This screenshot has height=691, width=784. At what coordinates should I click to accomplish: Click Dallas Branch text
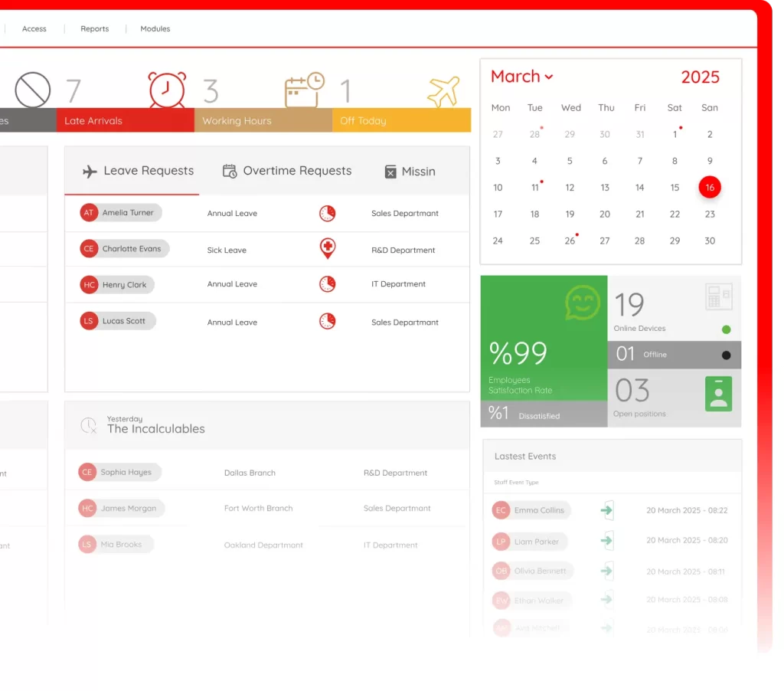tap(250, 473)
